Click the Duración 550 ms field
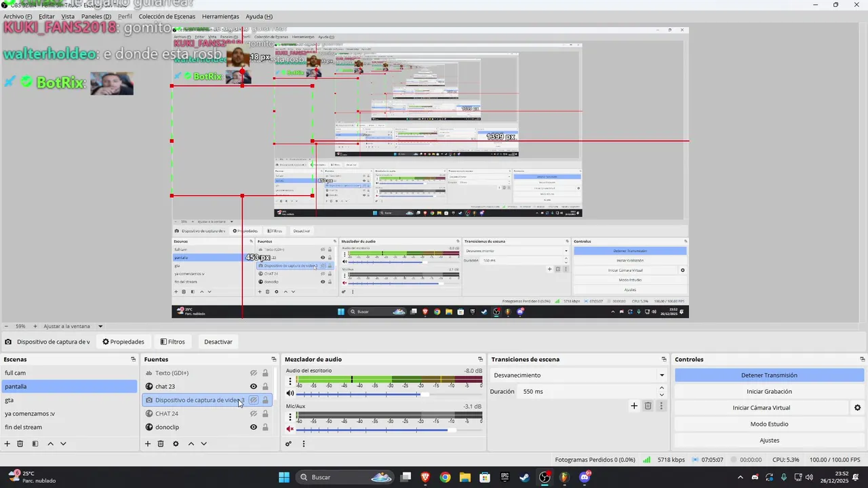Viewport: 868px width, 488px height. point(588,392)
